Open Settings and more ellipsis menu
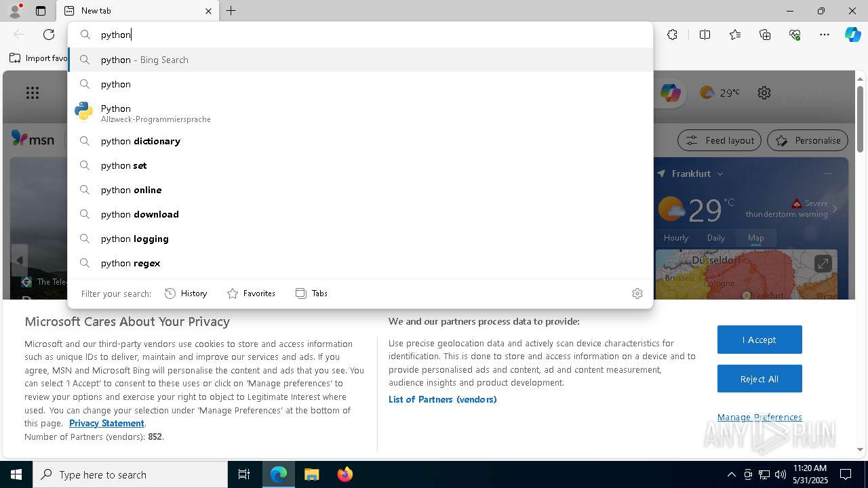Screen dimensions: 868x488 click(825, 35)
